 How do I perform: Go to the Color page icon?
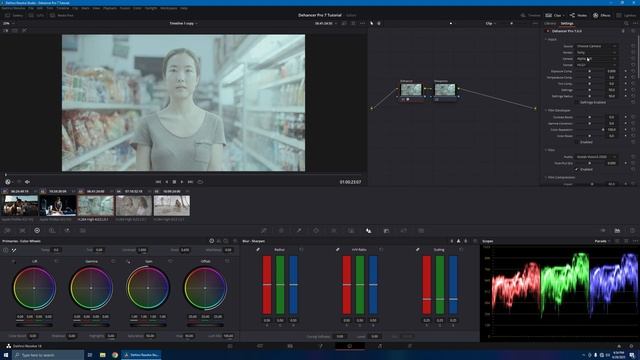click(x=349, y=346)
